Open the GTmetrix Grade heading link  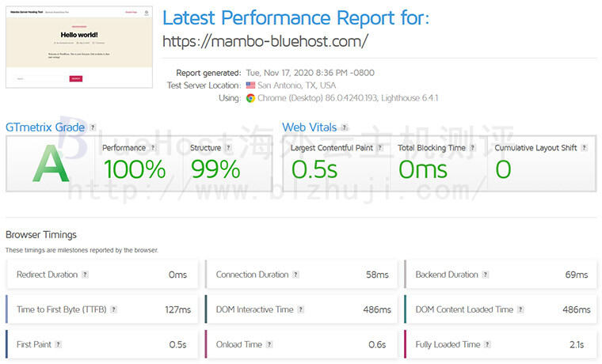pos(45,127)
